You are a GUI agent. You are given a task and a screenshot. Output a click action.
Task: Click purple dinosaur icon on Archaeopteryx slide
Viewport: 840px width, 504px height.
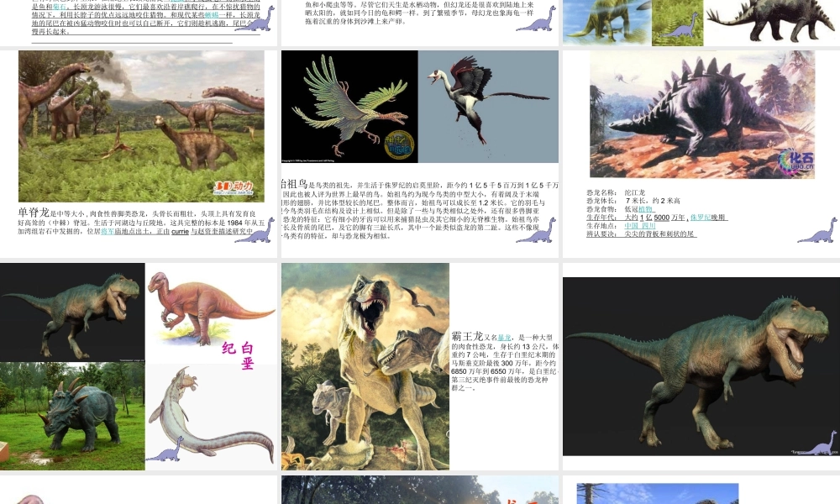pos(536,230)
